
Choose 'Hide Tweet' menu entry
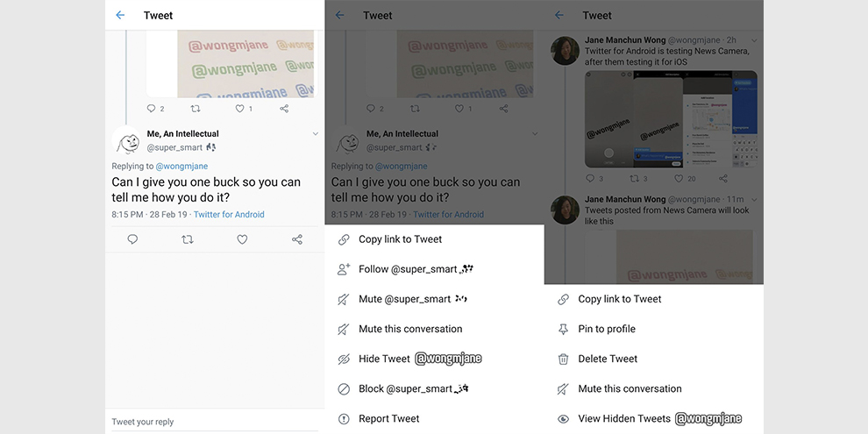(x=435, y=359)
